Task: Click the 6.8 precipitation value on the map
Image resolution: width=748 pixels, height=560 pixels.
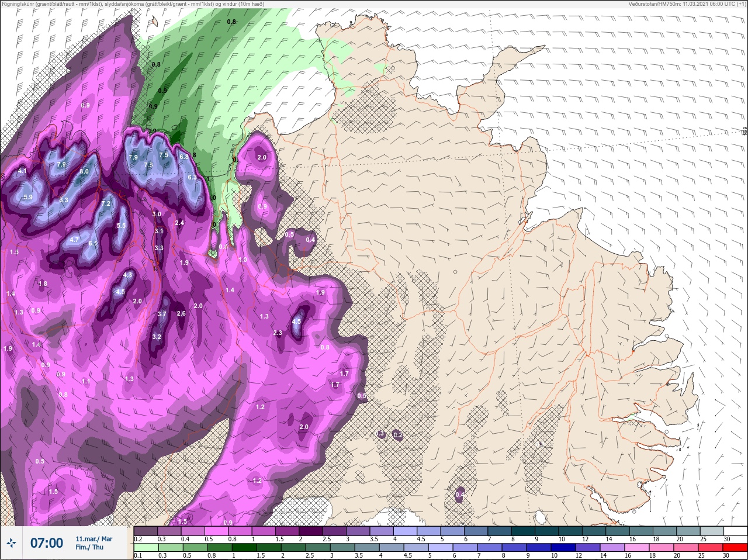Action: click(184, 157)
